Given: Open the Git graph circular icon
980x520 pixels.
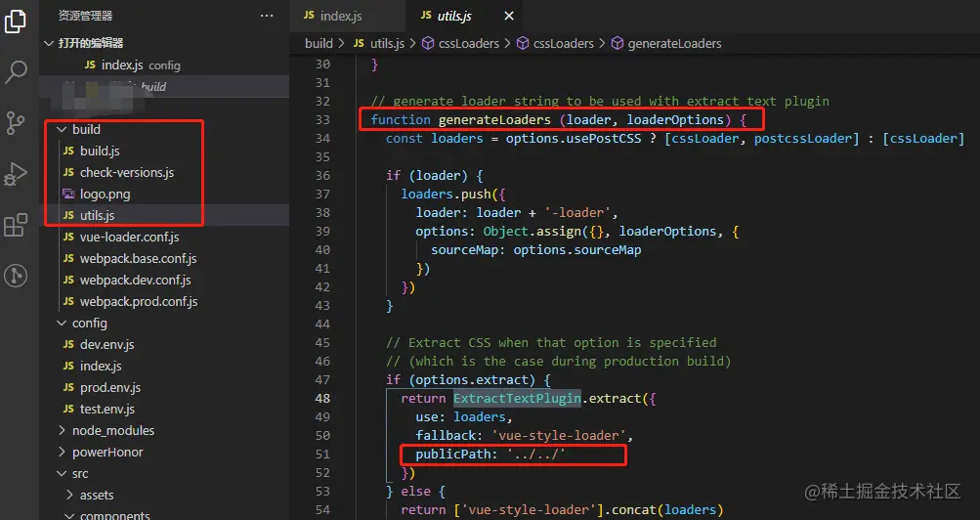Looking at the screenshot, I should [16, 275].
